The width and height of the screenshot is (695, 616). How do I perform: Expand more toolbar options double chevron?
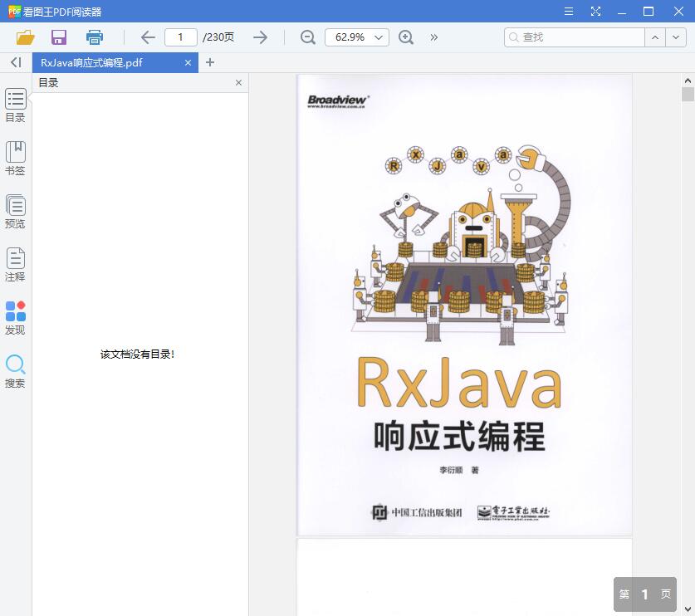point(434,37)
